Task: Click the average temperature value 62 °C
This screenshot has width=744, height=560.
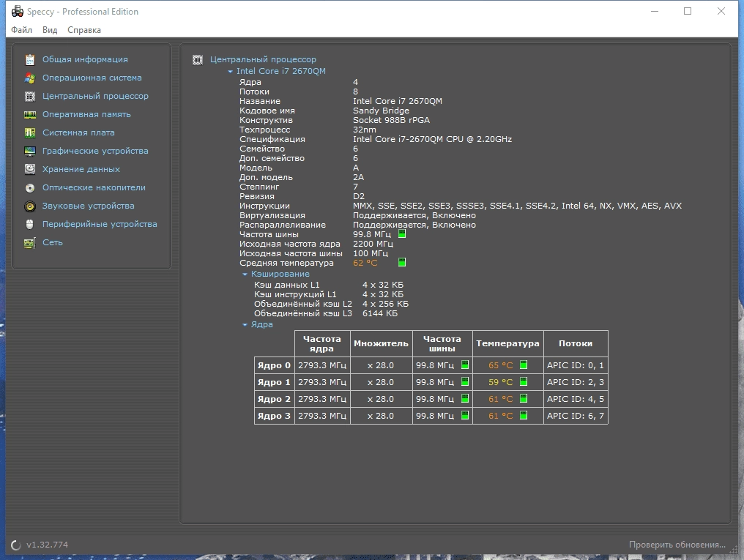Action: click(365, 263)
